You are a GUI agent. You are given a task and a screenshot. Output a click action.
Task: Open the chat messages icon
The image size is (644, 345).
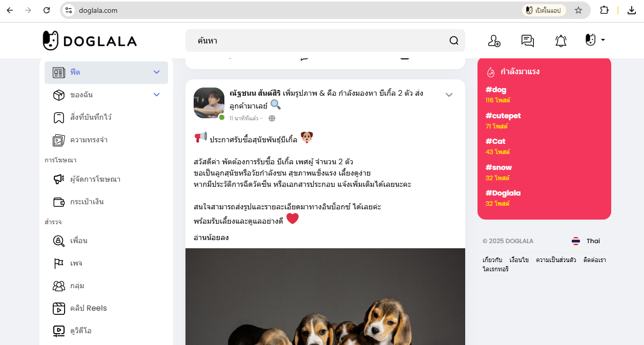click(x=527, y=41)
